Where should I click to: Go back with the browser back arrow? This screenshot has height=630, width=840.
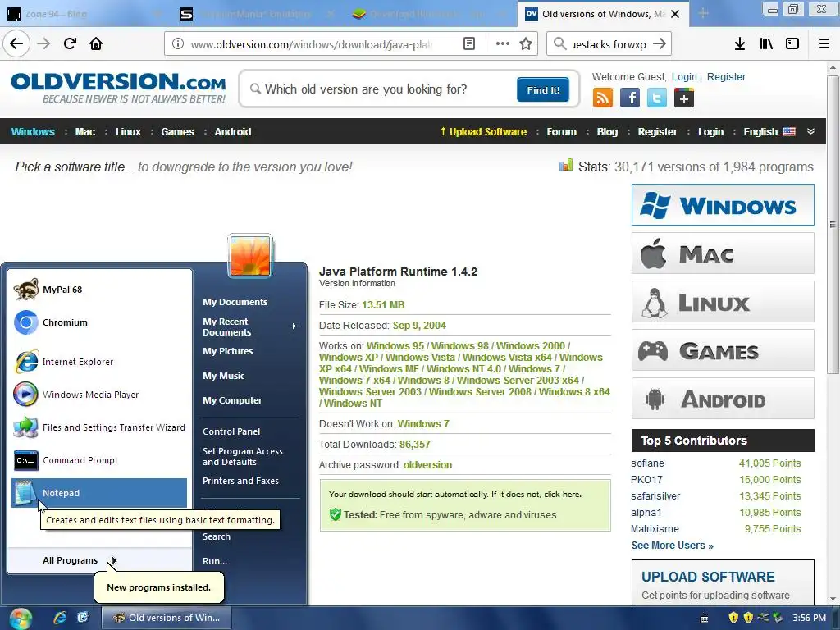[x=16, y=43]
